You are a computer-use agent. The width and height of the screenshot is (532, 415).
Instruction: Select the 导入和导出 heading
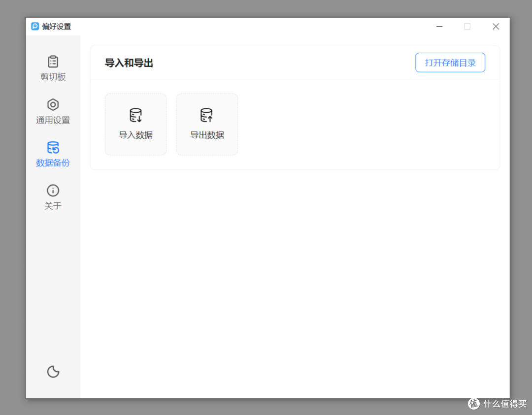pos(129,63)
